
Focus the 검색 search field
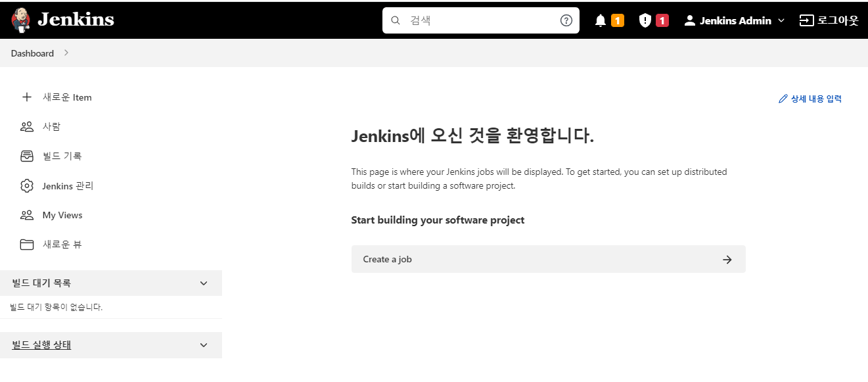481,20
